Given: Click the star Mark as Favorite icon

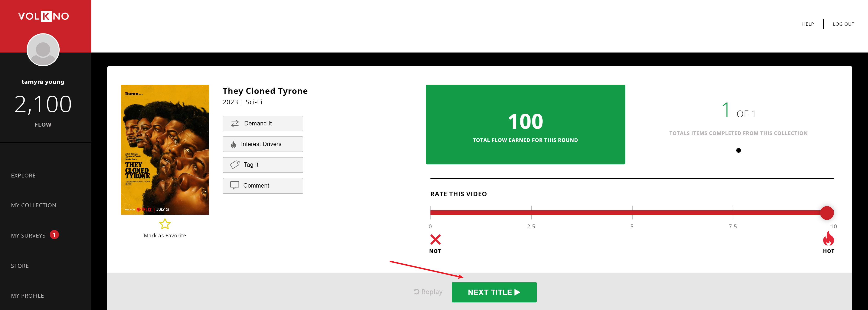Looking at the screenshot, I should point(165,224).
